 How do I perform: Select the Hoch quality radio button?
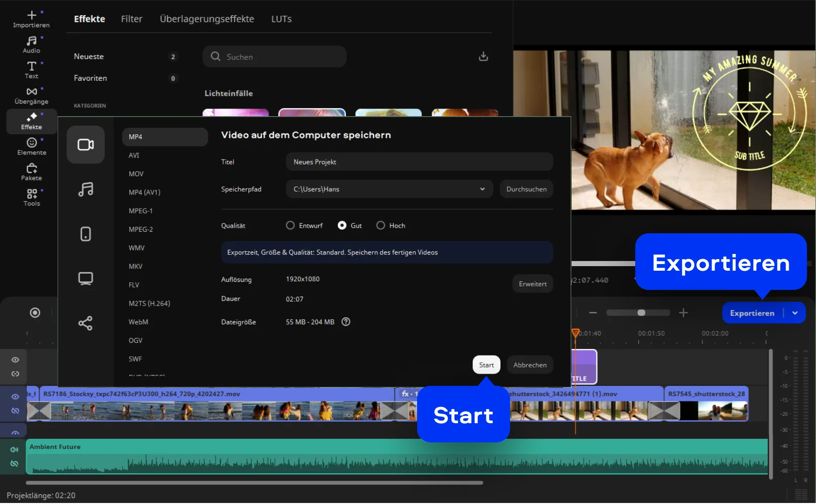(x=381, y=226)
